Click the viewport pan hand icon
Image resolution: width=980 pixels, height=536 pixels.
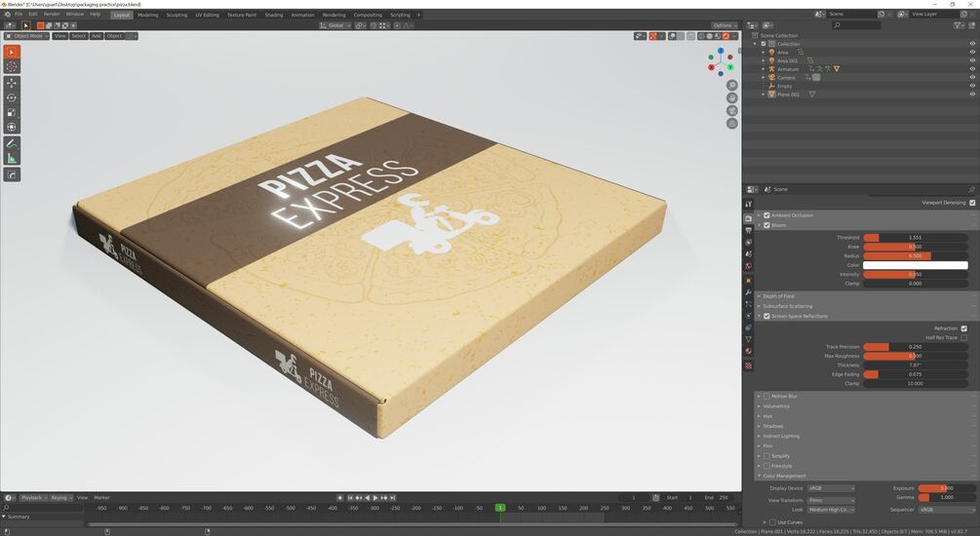(732, 98)
